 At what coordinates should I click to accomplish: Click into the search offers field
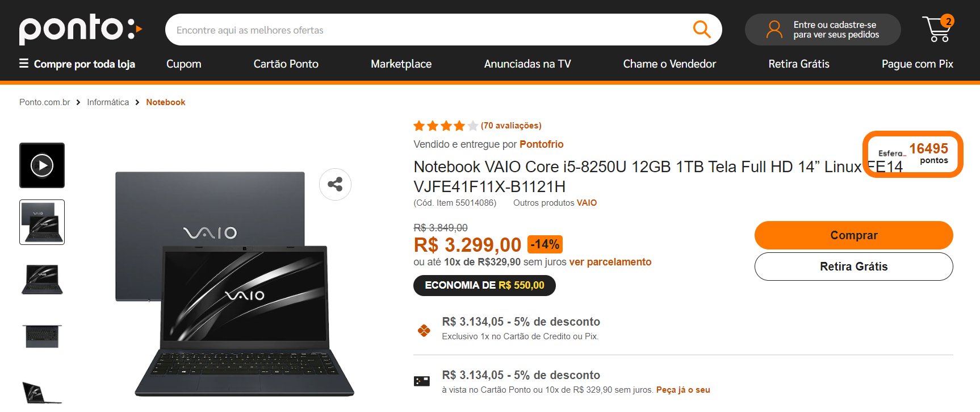[x=426, y=30]
